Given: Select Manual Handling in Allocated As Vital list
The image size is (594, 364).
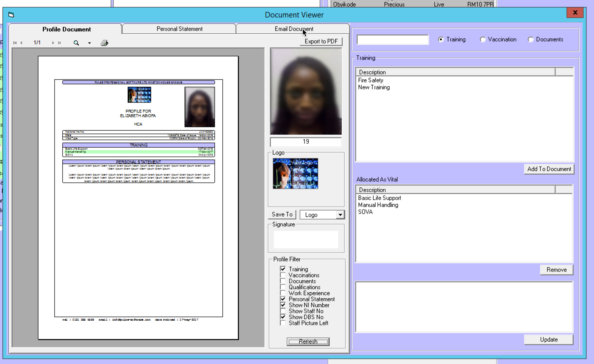Looking at the screenshot, I should [378, 205].
